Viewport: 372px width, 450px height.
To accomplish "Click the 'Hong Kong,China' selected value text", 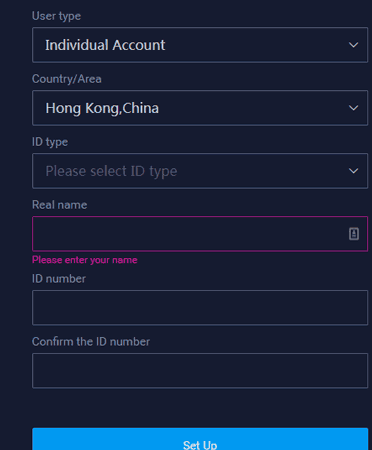I will (x=102, y=108).
